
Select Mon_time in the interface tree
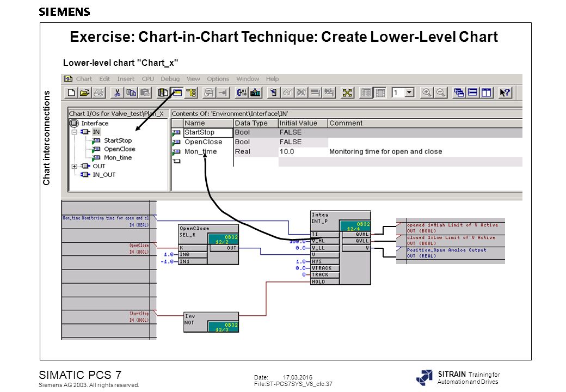(x=118, y=158)
